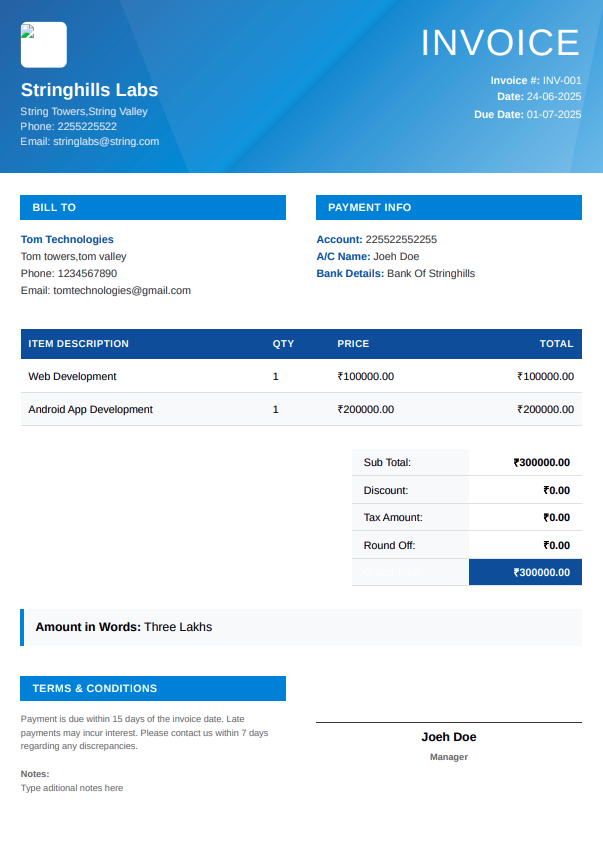Click the Sub Total amount value
The height and width of the screenshot is (854, 603).
(x=541, y=463)
